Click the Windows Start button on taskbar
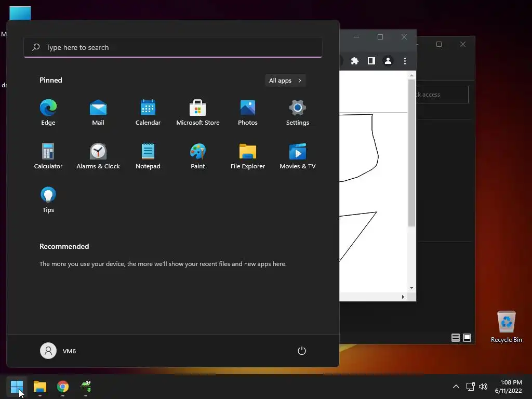 tap(17, 387)
